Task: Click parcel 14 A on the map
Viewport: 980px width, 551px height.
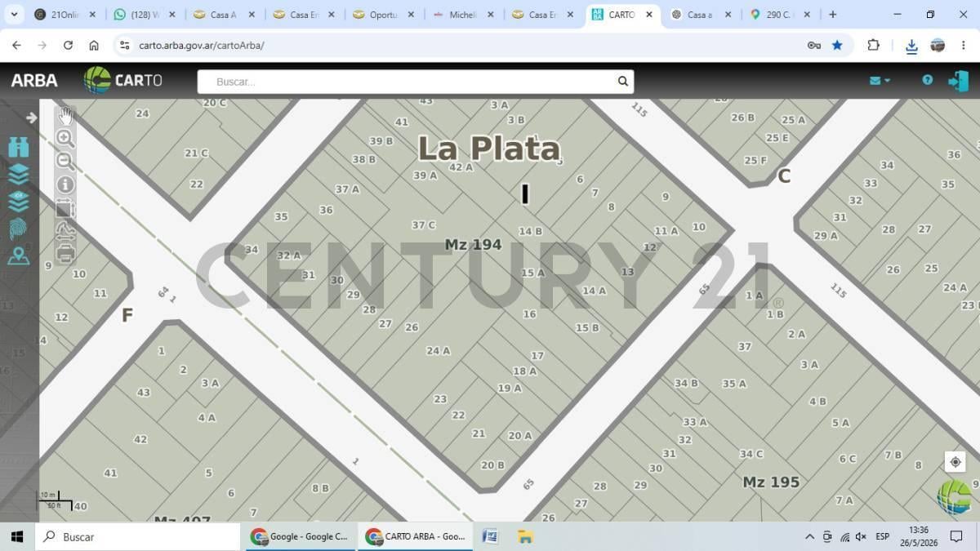Action: [594, 291]
